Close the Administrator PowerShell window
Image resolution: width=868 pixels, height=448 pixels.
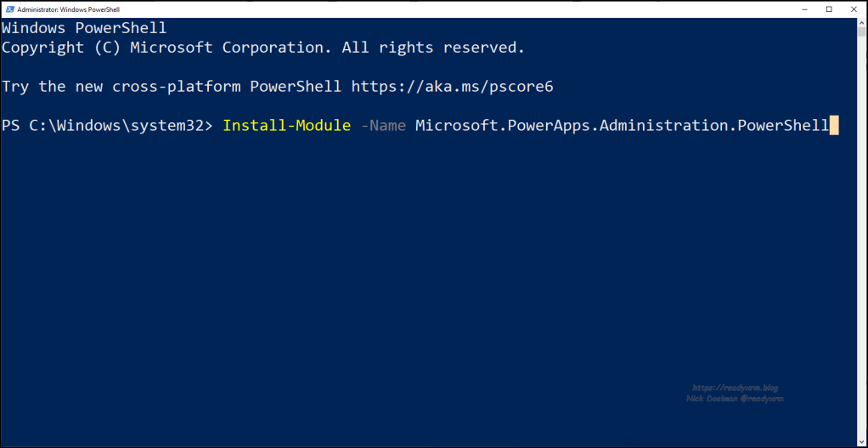tap(854, 9)
